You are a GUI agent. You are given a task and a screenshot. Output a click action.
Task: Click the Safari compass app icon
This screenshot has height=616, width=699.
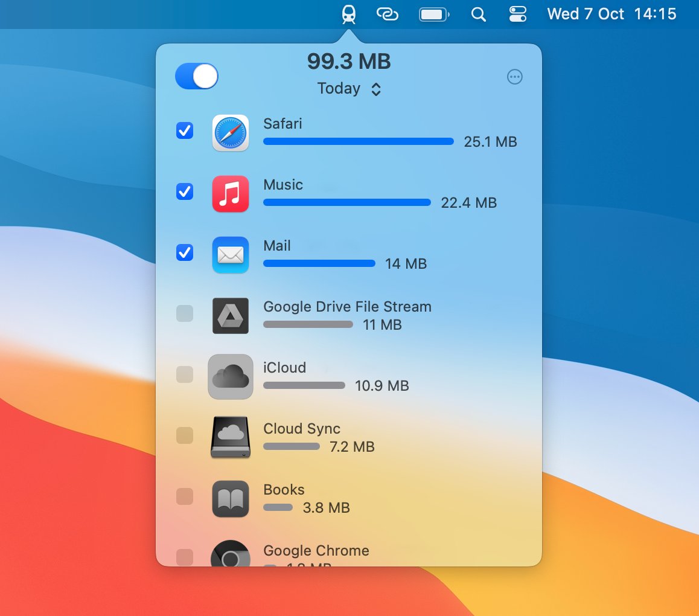point(231,133)
